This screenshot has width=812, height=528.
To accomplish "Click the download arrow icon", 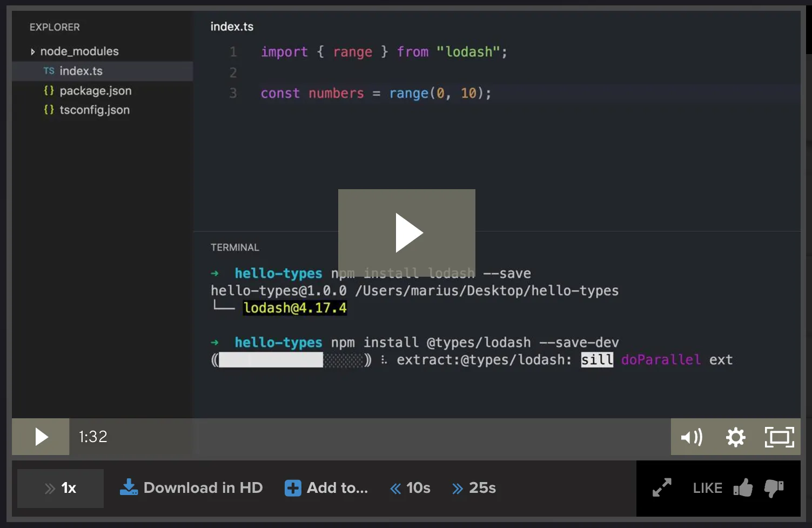I will click(x=129, y=487).
